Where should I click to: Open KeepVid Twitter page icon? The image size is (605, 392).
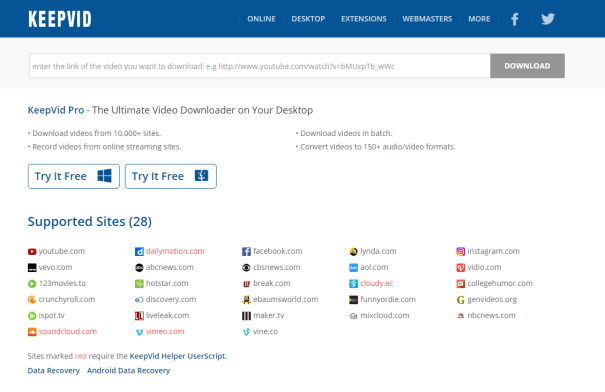(x=548, y=19)
